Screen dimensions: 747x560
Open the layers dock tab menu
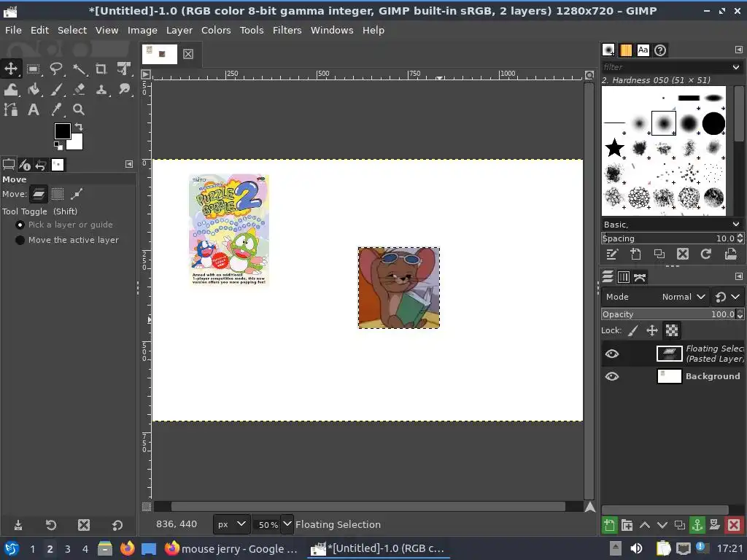[738, 276]
